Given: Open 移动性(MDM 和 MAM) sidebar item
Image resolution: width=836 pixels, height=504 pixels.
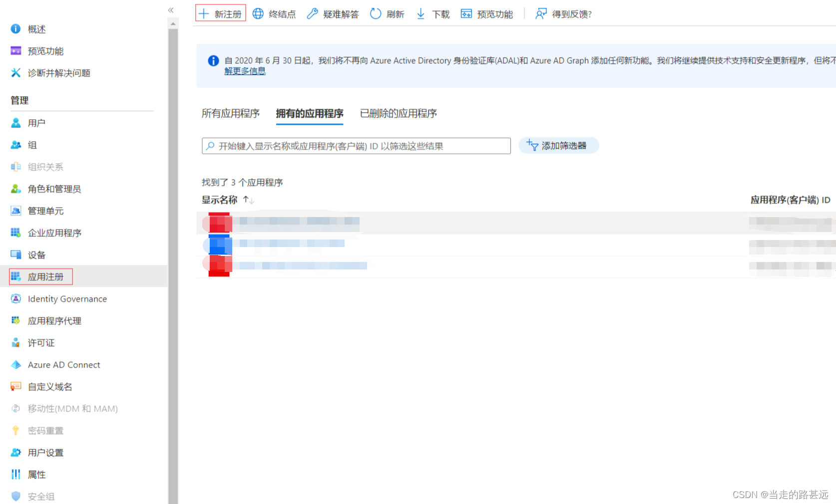Looking at the screenshot, I should click(x=64, y=409).
